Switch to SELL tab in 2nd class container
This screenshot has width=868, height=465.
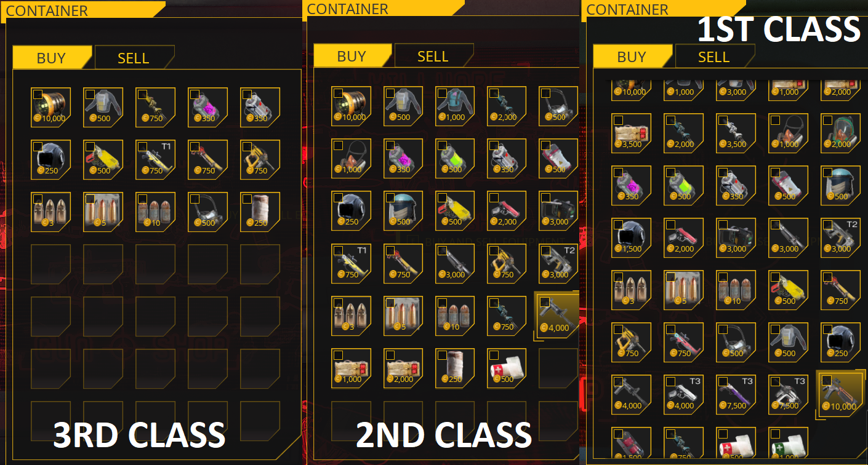coord(433,55)
